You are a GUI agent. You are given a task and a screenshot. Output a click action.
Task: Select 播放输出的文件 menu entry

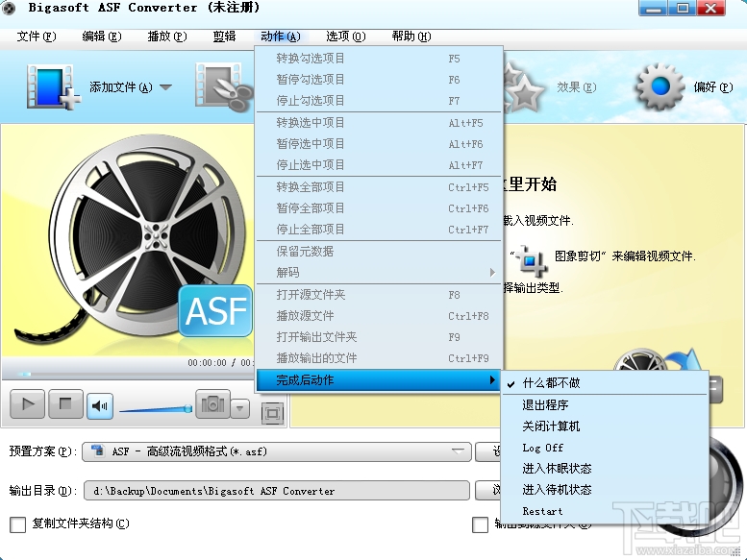click(x=379, y=357)
